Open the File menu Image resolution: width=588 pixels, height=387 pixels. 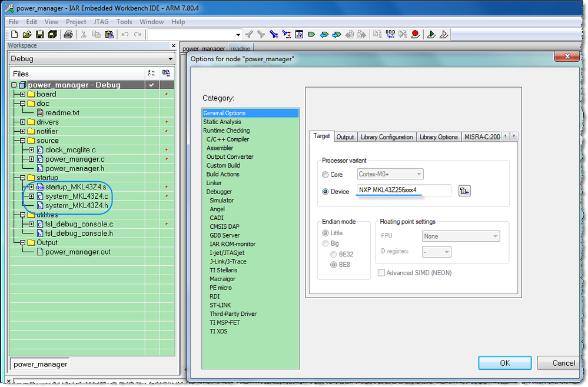[x=14, y=22]
